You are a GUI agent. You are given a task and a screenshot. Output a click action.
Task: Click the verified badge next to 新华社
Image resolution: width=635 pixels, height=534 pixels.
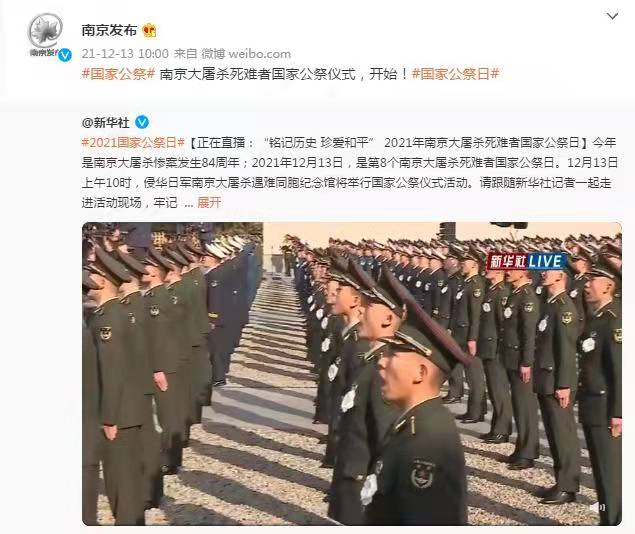(142, 122)
